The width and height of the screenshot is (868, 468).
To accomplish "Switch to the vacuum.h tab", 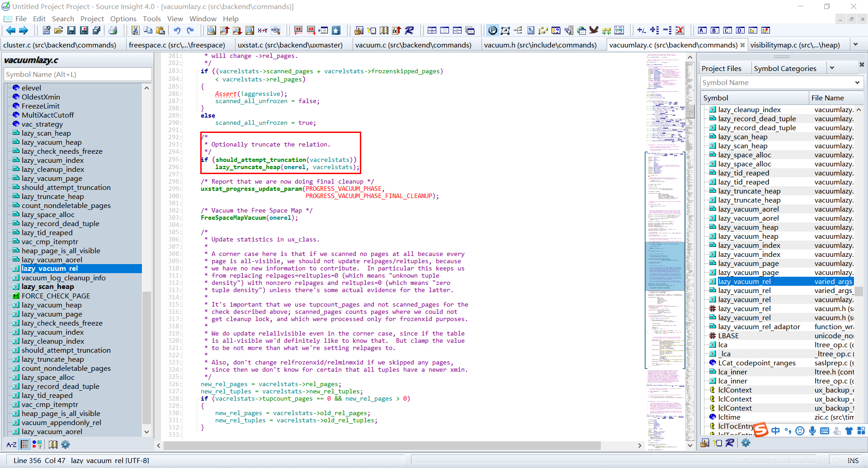I will 540,45.
